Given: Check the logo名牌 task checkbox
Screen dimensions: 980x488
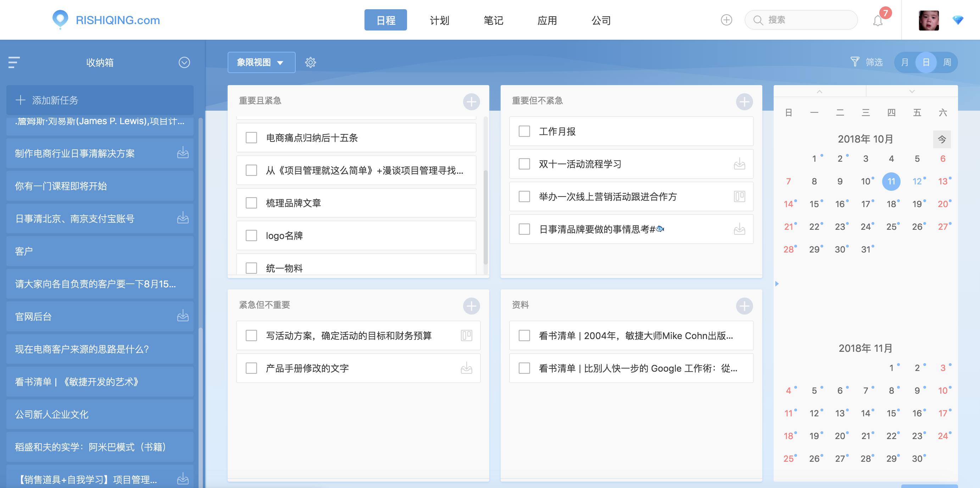Looking at the screenshot, I should tap(251, 235).
